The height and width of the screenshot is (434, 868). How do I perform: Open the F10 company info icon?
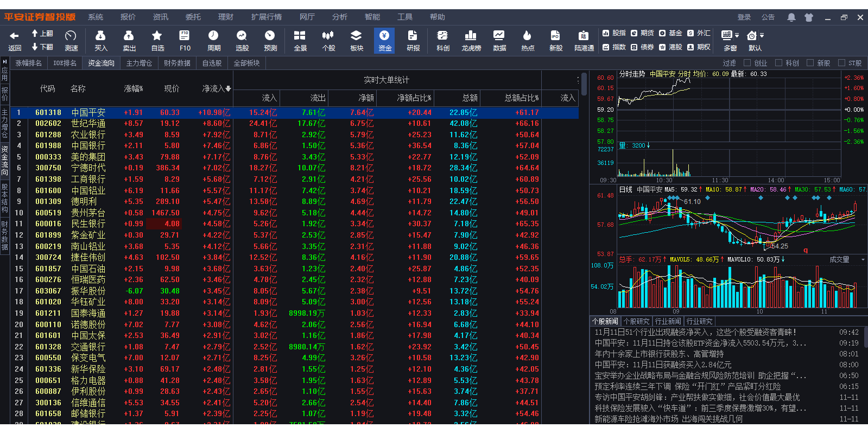(x=185, y=40)
